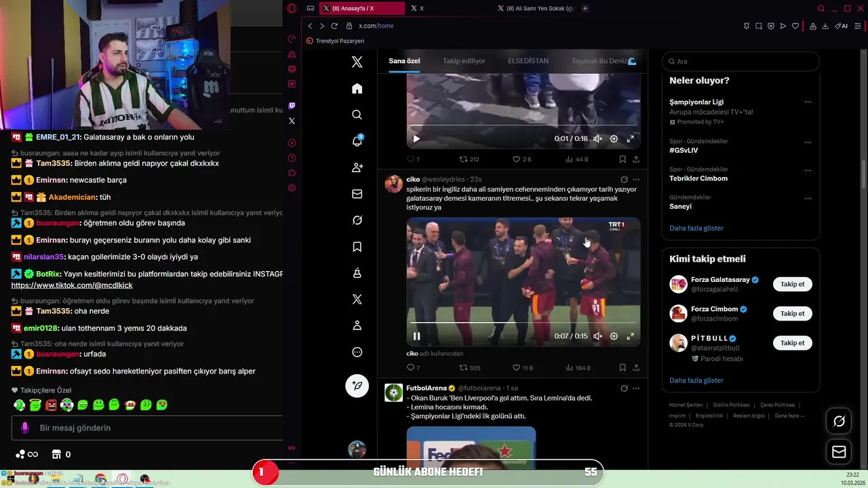Image resolution: width=868 pixels, height=488 pixels.
Task: Switch to Takip ediliyor tab
Action: coord(464,61)
